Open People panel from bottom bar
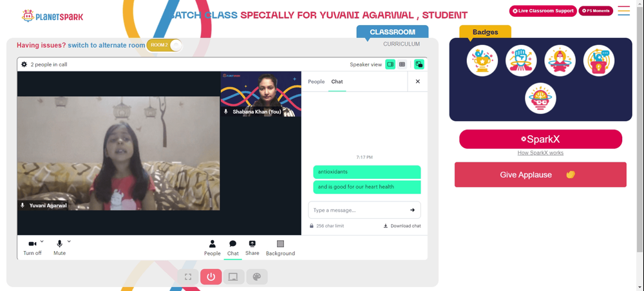Viewport: 644px width, 291px height. point(213,249)
